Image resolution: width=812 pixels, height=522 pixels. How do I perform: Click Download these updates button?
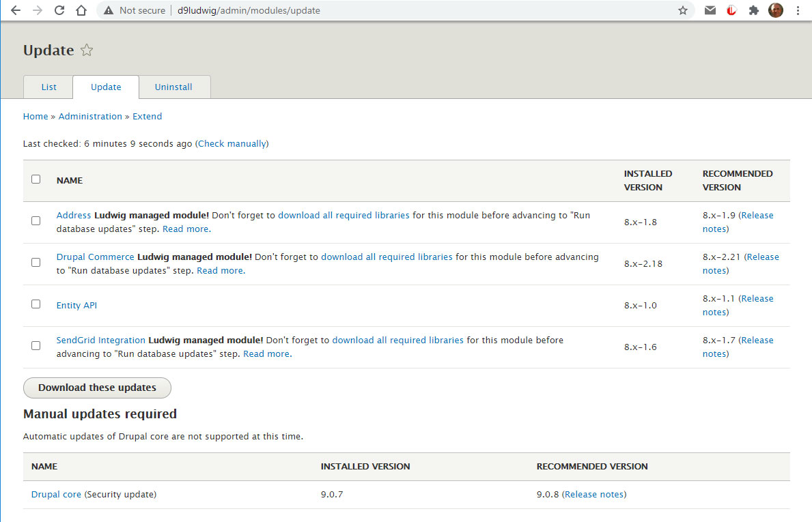(97, 388)
